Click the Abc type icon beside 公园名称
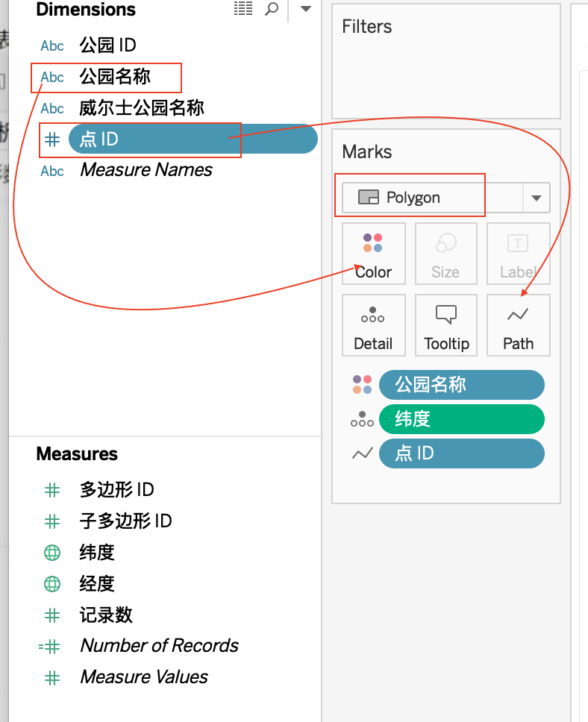The image size is (588, 722). pyautogui.click(x=52, y=77)
